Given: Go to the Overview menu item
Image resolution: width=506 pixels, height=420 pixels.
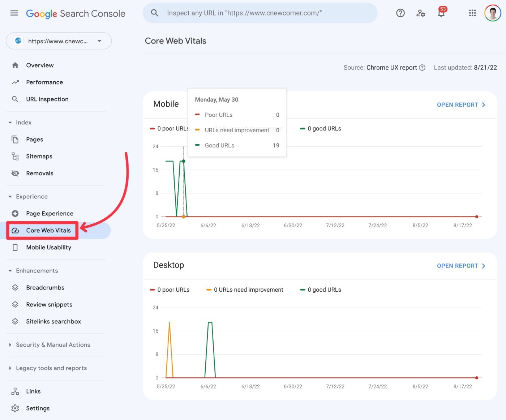Looking at the screenshot, I should click(x=40, y=65).
